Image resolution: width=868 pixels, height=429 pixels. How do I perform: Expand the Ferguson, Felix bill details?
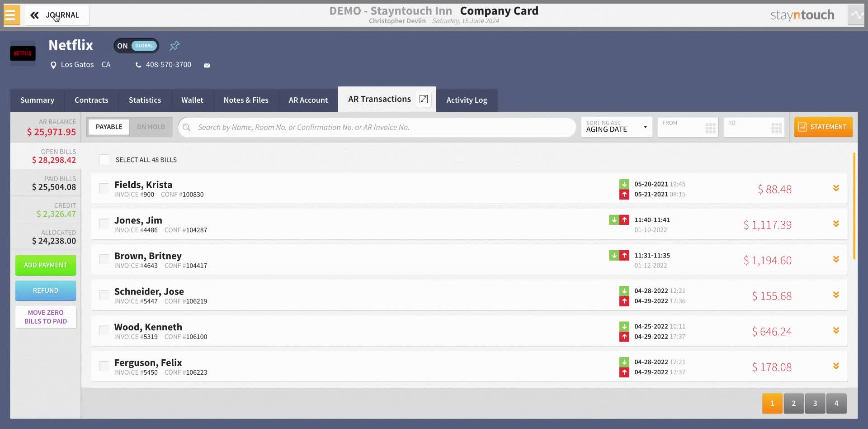coord(836,366)
